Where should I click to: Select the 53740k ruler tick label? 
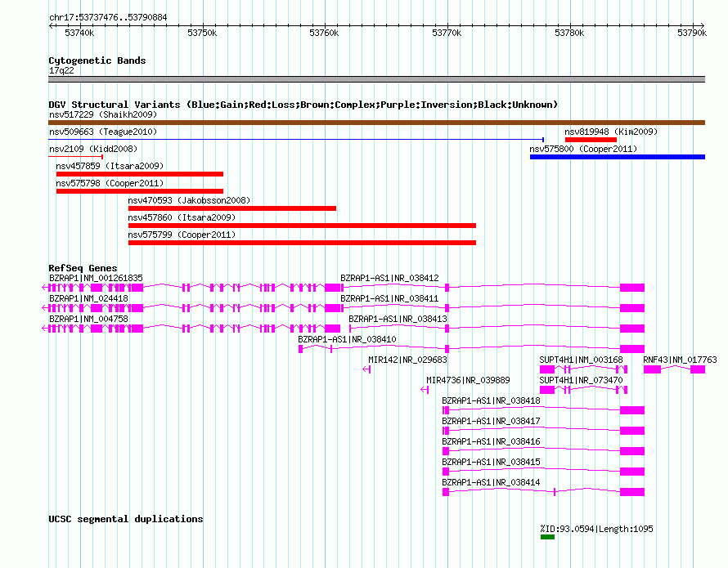tap(79, 33)
